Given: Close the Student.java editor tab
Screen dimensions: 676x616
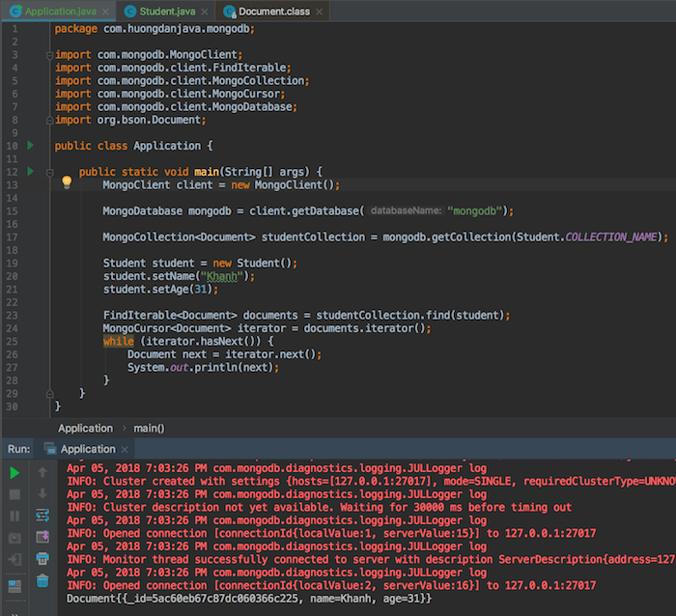Looking at the screenshot, I should [x=205, y=13].
